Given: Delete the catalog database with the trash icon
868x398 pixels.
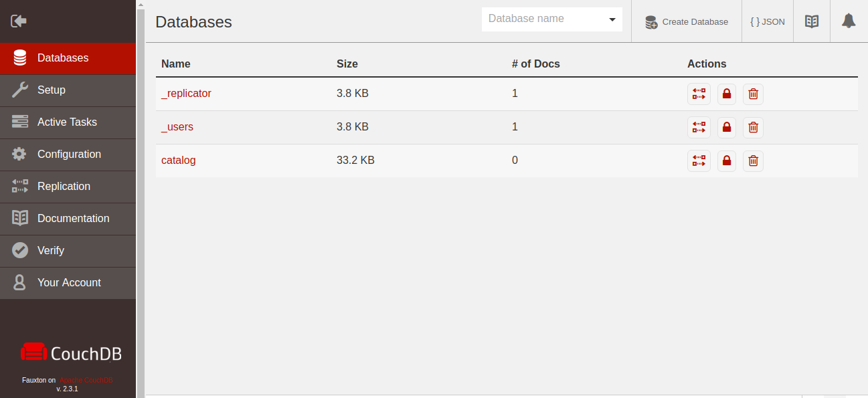Looking at the screenshot, I should [752, 161].
